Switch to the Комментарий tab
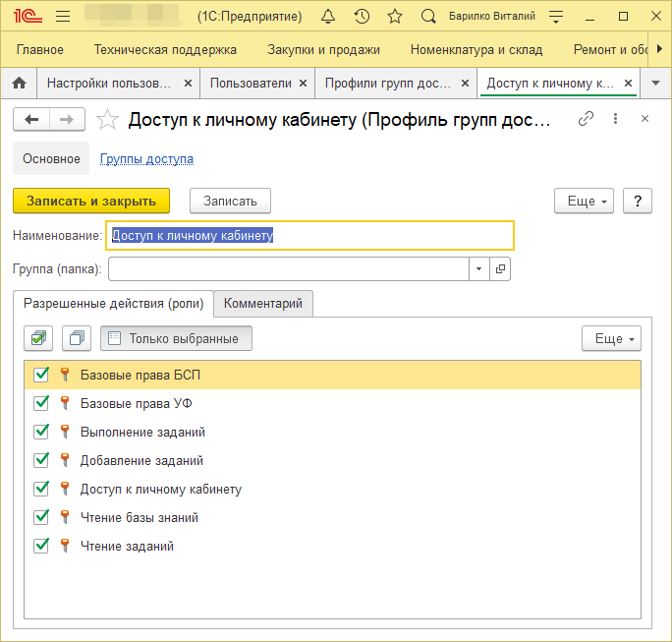 (x=263, y=304)
